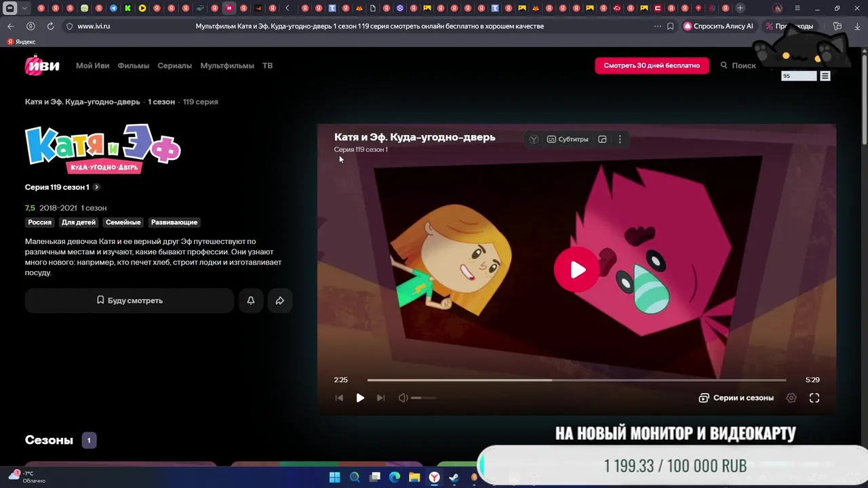
Task: Click the Yandex translate icon in the player
Action: coord(534,139)
